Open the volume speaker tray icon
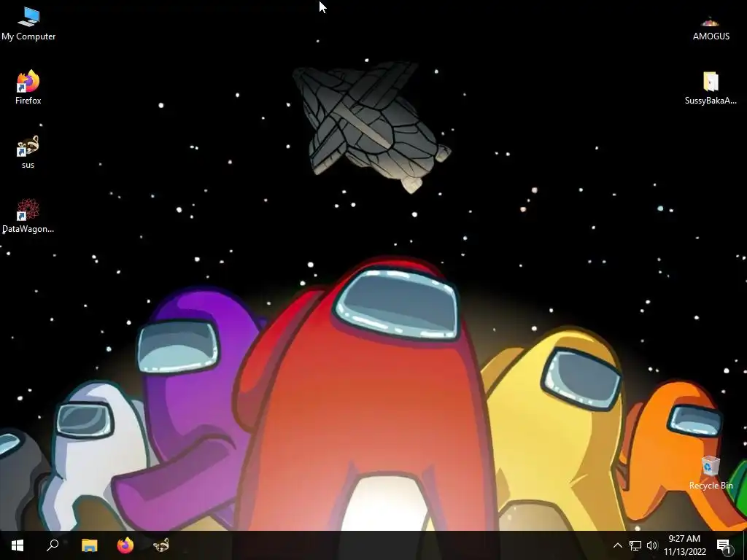Viewport: 747px width, 560px height. 652,545
